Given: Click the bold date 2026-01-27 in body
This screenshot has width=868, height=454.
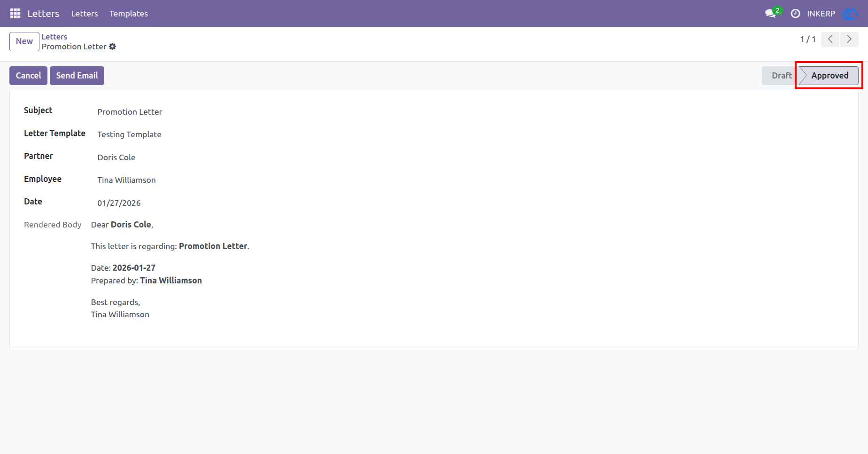Looking at the screenshot, I should [134, 268].
